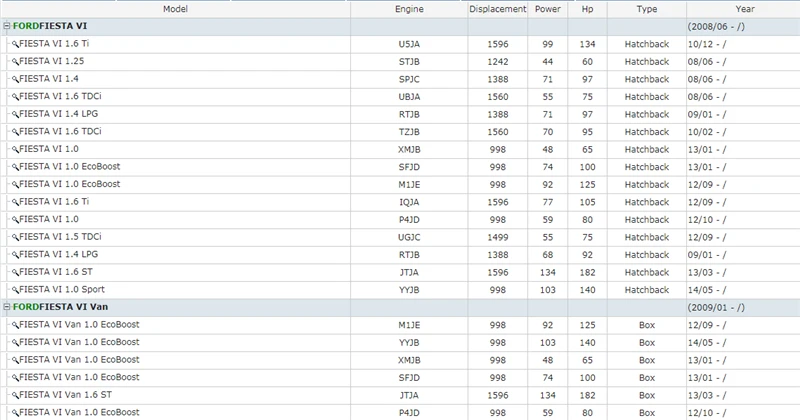Click year value 10/12 - /
This screenshot has height=420, width=800.
pos(707,44)
